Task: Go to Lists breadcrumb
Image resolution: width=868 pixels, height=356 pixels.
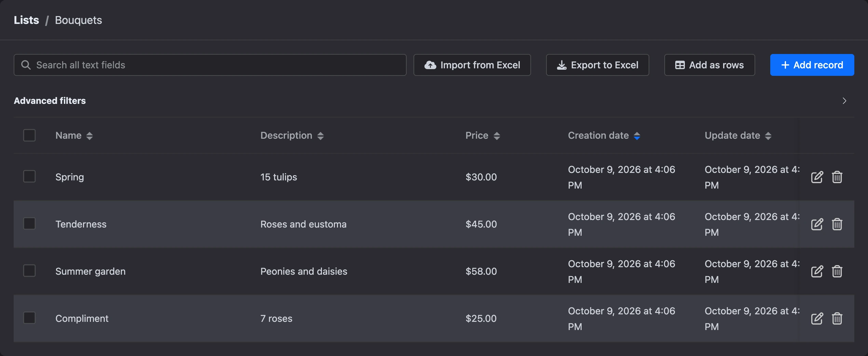Action: tap(26, 20)
